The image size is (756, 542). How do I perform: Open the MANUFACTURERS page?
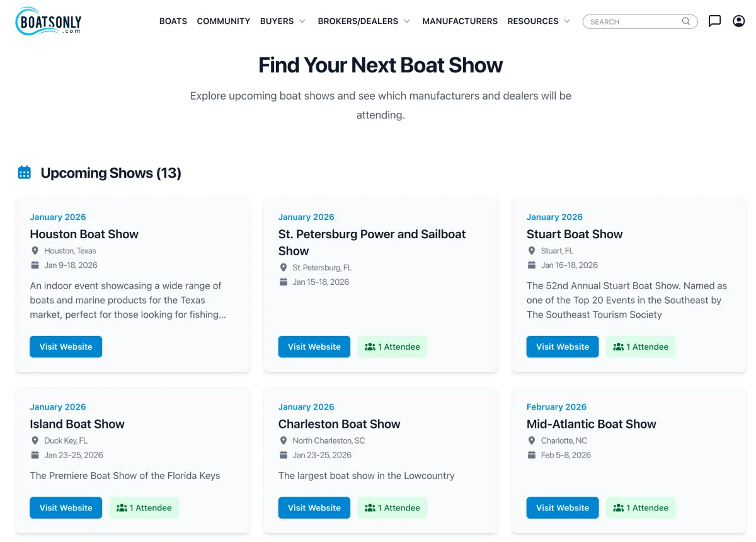tap(460, 21)
